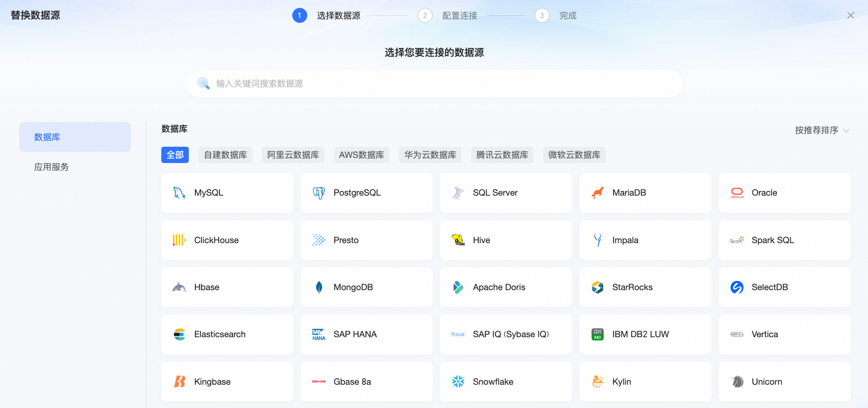Click the Impala logo icon
This screenshot has width=868, height=408.
coord(598,240)
